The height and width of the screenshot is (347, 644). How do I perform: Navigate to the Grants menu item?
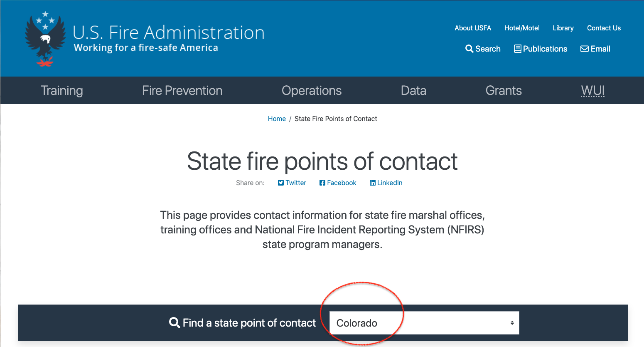[504, 90]
